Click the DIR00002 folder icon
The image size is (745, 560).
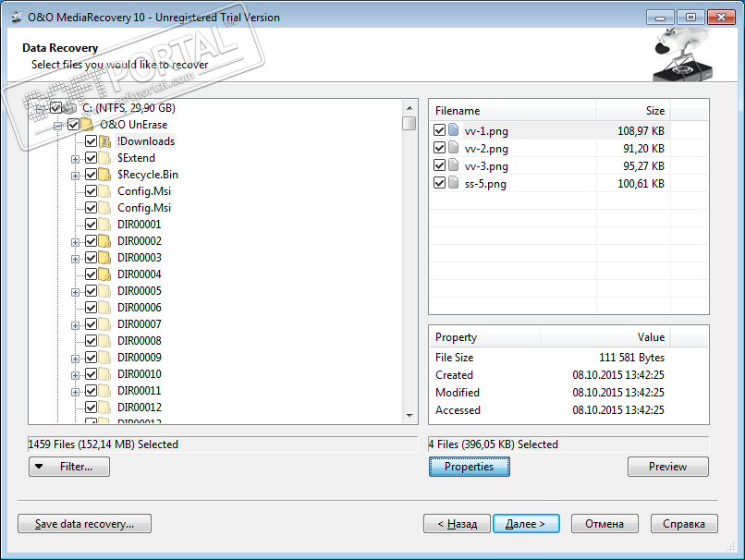coord(104,241)
